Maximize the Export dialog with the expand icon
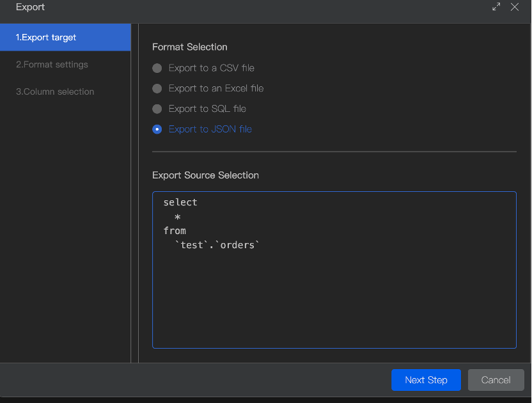The height and width of the screenshot is (403, 532). pyautogui.click(x=496, y=7)
